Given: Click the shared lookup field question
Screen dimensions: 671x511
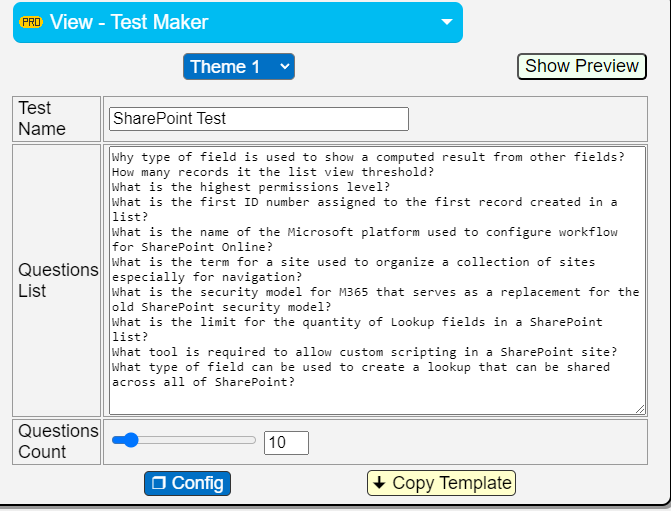Looking at the screenshot, I should pyautogui.click(x=361, y=374).
